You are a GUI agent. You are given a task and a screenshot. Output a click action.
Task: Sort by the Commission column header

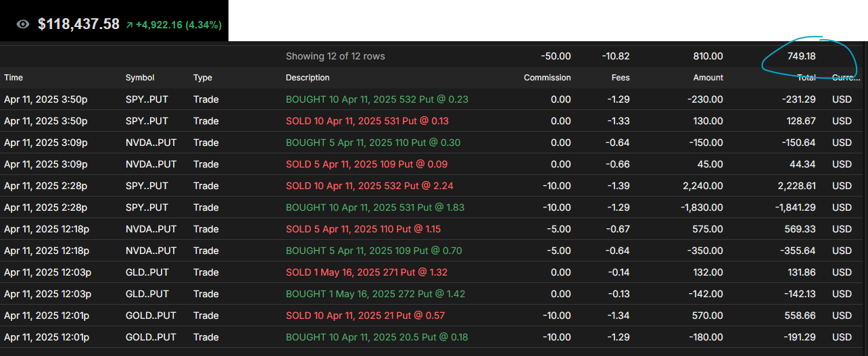[x=547, y=78]
